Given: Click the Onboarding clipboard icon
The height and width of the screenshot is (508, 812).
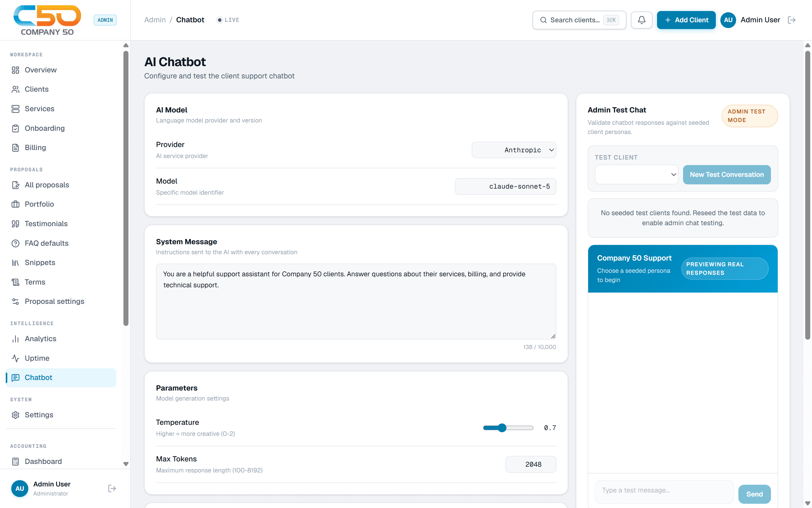Looking at the screenshot, I should pos(16,128).
